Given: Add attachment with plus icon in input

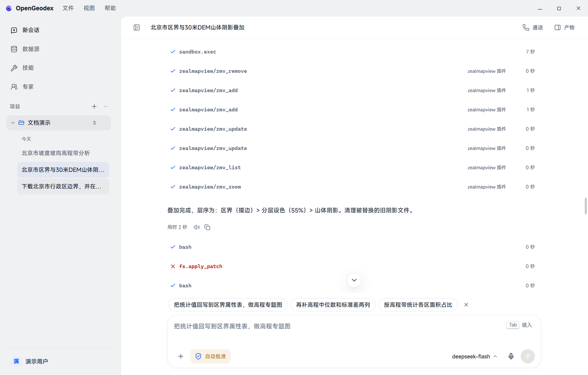Looking at the screenshot, I should point(181,356).
